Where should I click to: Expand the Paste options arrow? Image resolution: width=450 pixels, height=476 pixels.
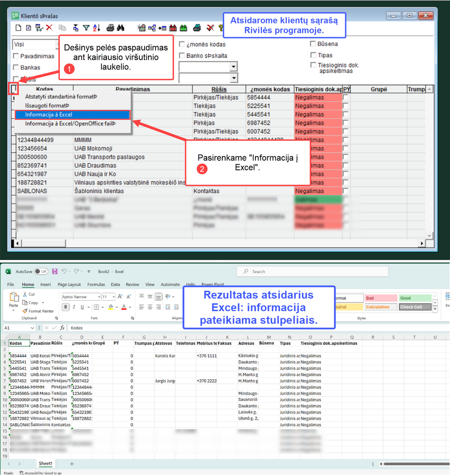(13, 311)
